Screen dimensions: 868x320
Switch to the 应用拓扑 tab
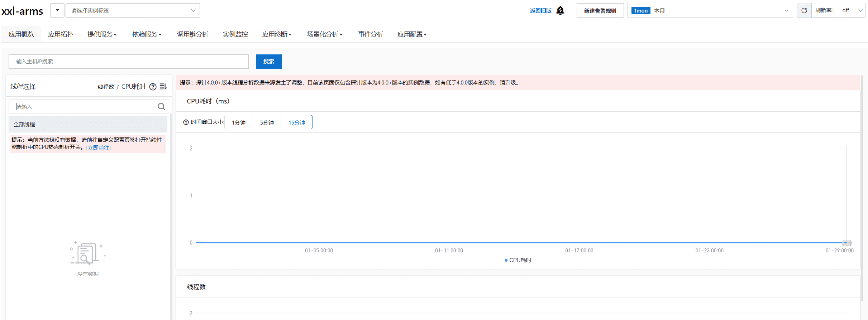[61, 34]
